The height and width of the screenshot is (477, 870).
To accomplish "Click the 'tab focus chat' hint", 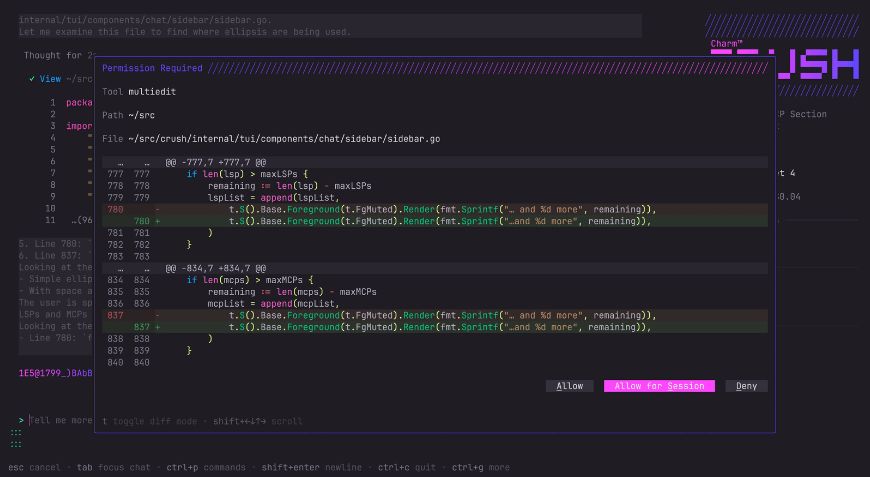I will (x=113, y=467).
